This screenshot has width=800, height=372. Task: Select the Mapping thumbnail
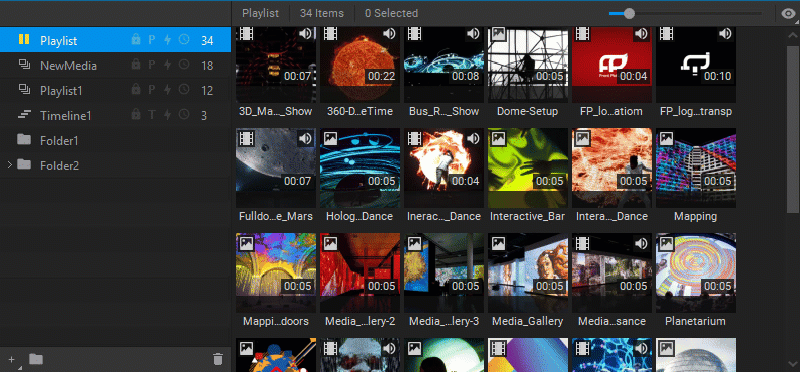point(696,167)
